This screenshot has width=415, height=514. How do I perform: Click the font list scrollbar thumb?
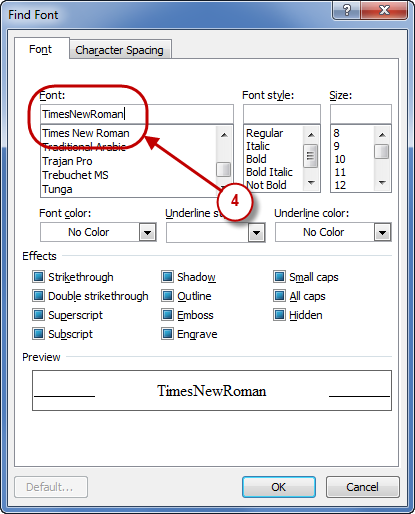coord(224,169)
